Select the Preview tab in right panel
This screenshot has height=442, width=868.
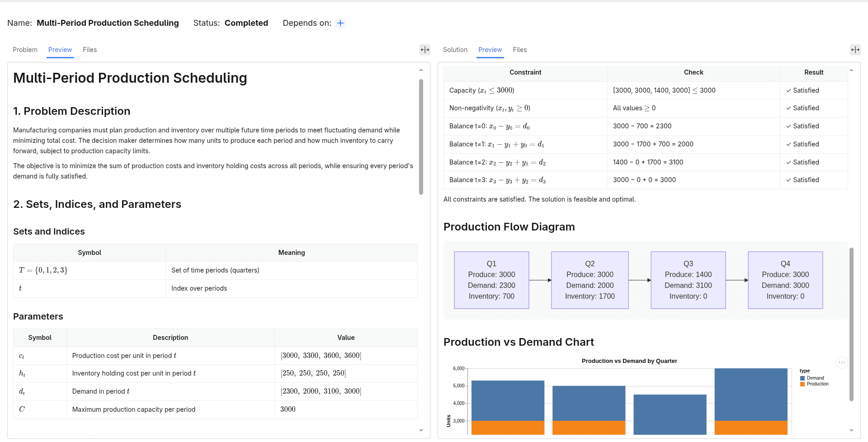coord(490,50)
